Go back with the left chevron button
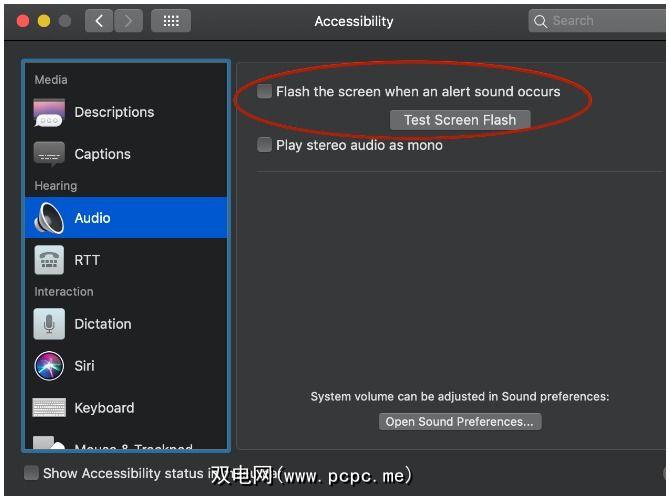670x500 pixels. (98, 21)
